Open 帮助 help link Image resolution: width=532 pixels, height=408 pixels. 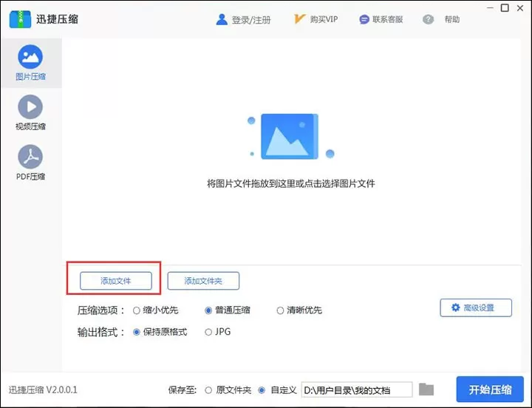452,19
